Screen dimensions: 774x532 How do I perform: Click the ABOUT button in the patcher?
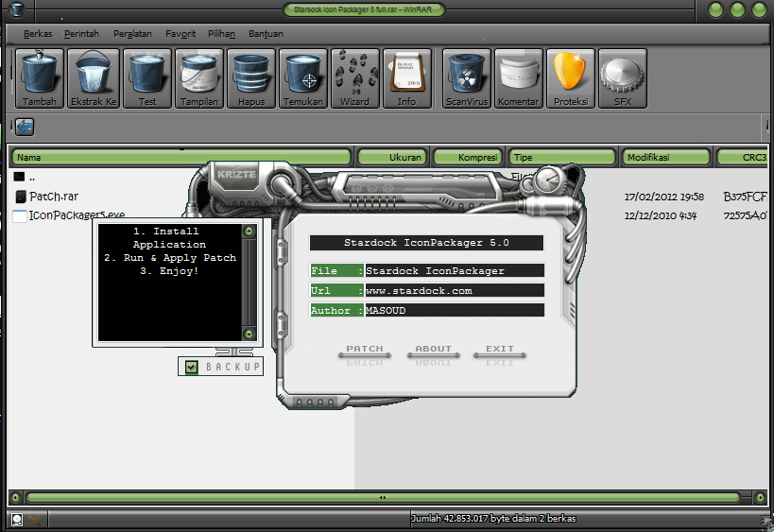(434, 351)
